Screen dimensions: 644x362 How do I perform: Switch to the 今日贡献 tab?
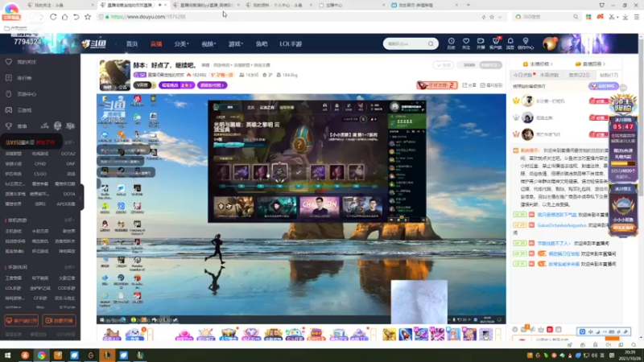pos(523,75)
